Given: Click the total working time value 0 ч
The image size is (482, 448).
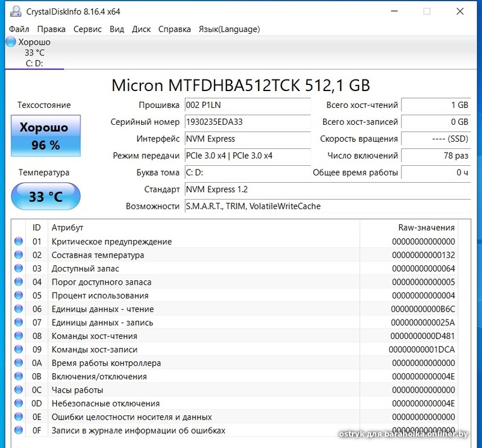Looking at the screenshot, I should 436,172.
